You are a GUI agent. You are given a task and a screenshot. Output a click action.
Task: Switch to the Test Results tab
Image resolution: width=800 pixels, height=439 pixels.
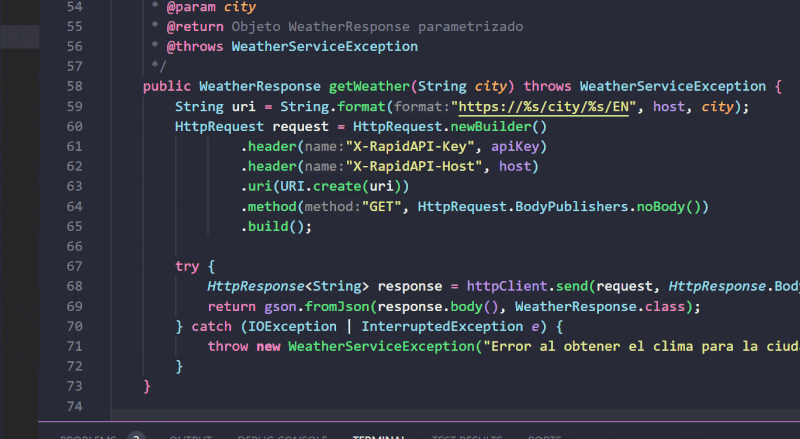466,437
